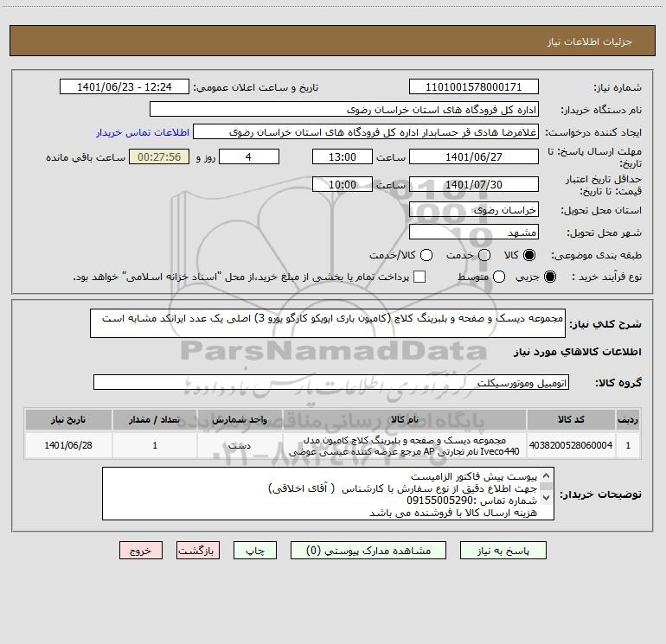This screenshot has width=666, height=644.
Task: Click the validity time field 10:00
Action: tap(343, 185)
